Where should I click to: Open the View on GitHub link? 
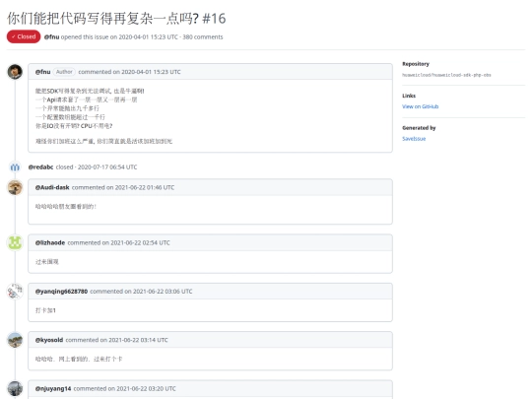click(420, 106)
